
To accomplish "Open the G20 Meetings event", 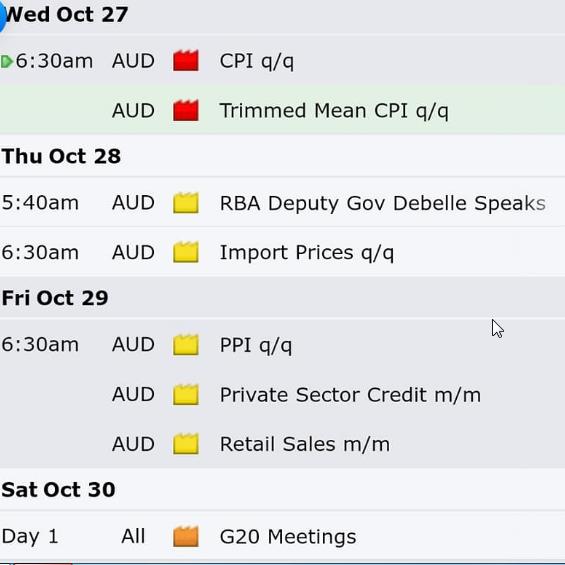I will click(x=288, y=537).
